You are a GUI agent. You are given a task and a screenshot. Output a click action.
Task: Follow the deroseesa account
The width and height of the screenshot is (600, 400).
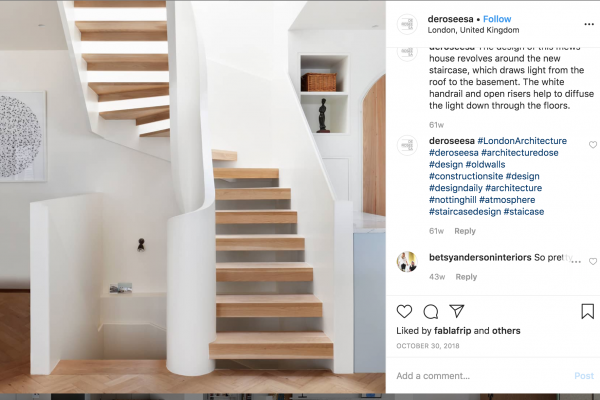[x=497, y=19]
